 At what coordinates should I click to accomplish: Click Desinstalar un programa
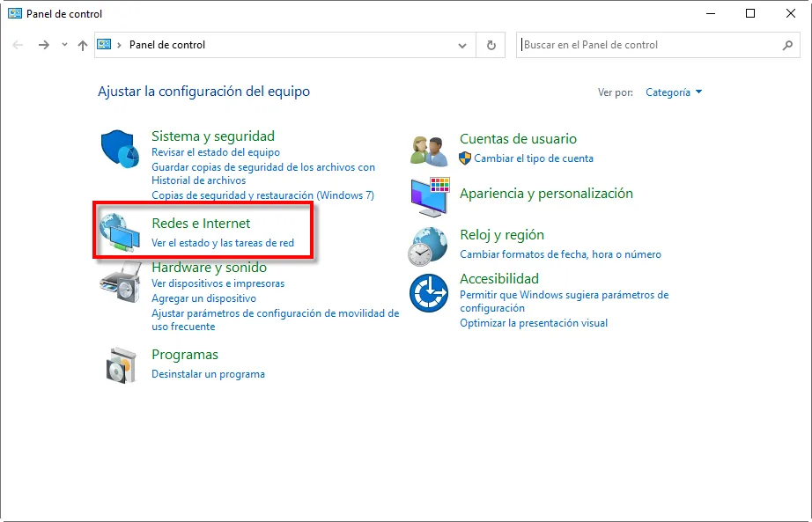tap(208, 374)
